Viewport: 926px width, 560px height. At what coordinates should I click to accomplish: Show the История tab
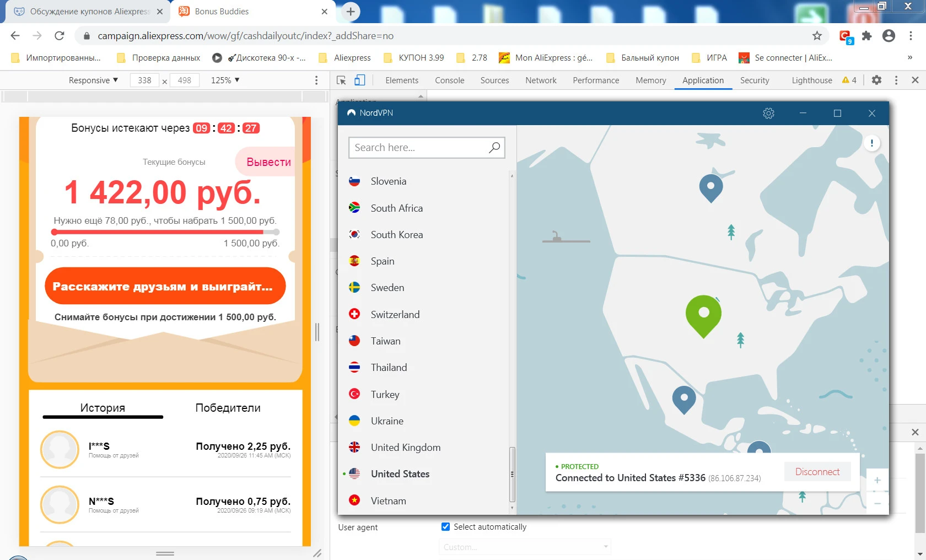coord(103,408)
